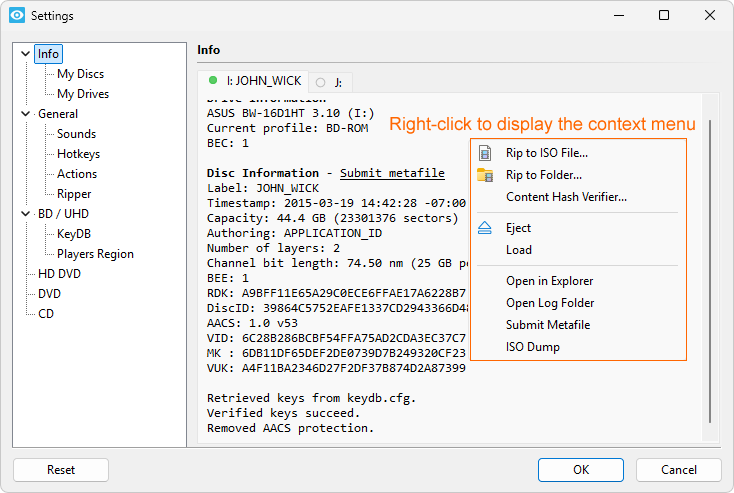Image resolution: width=734 pixels, height=493 pixels.
Task: Select Load in the context menu
Action: click(x=519, y=250)
